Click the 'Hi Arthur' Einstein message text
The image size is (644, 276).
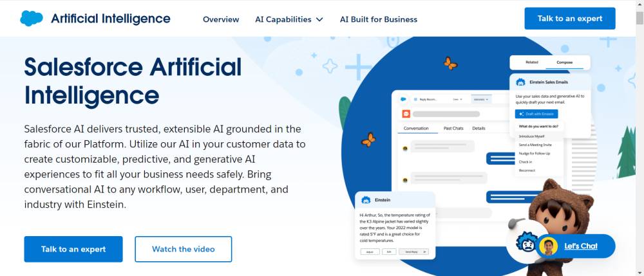tap(395, 228)
